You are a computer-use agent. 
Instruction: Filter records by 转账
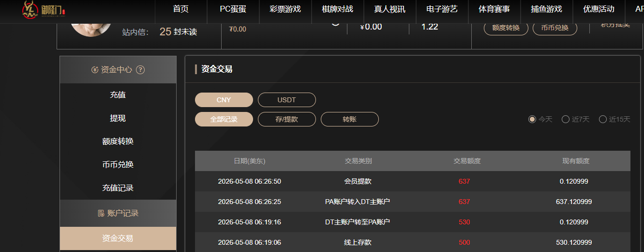(x=350, y=119)
